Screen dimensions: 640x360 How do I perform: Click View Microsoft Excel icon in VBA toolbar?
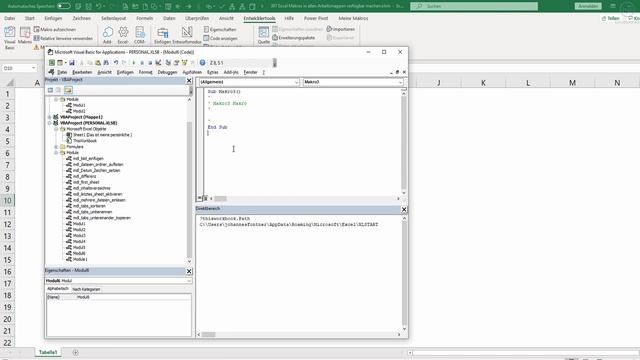coord(52,62)
